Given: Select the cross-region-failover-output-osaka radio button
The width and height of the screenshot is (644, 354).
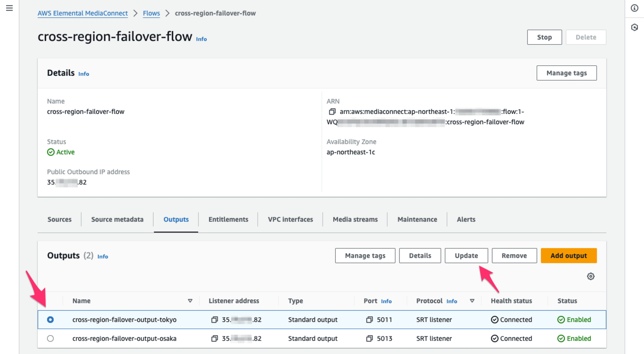Looking at the screenshot, I should 50,339.
